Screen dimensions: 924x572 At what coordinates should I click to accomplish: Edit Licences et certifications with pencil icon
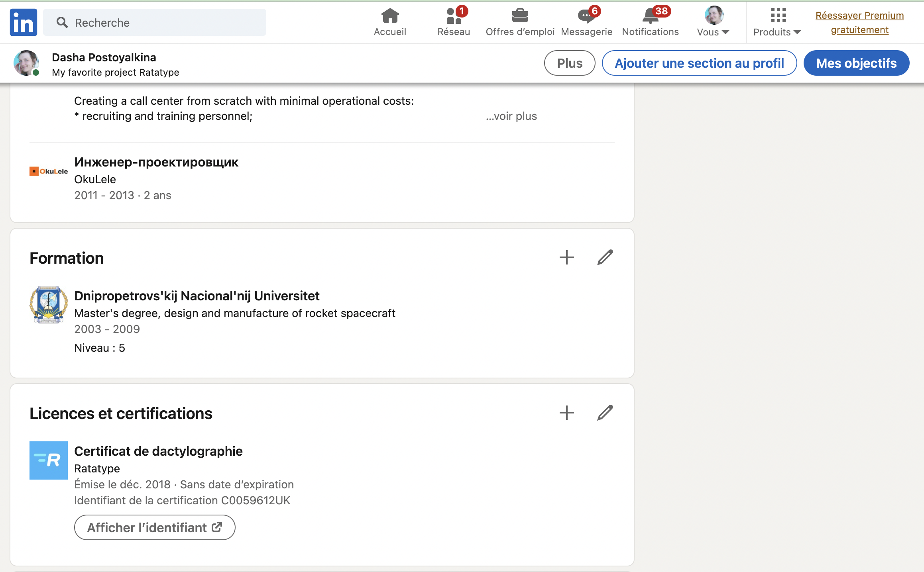(x=605, y=413)
